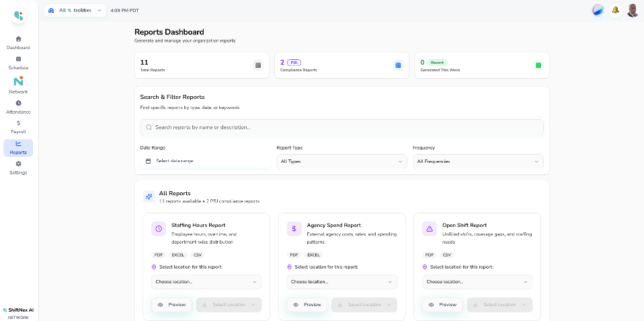644x321 pixels.
Task: Click the location pin in Agency Spend card
Action: (x=290, y=266)
